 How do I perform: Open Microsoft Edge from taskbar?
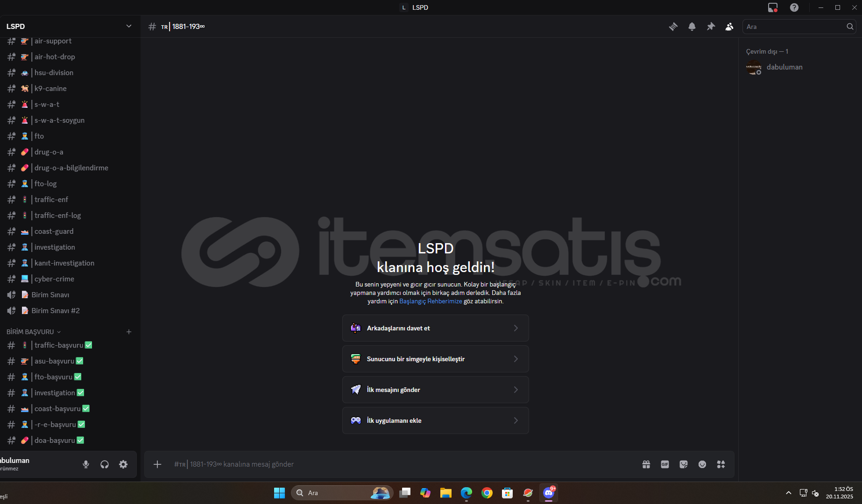[x=466, y=493]
